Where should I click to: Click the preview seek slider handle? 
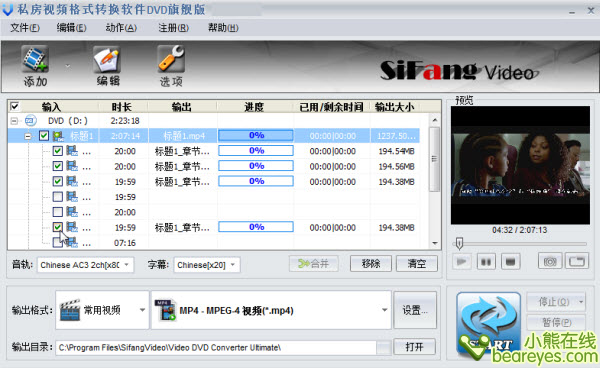coord(459,243)
